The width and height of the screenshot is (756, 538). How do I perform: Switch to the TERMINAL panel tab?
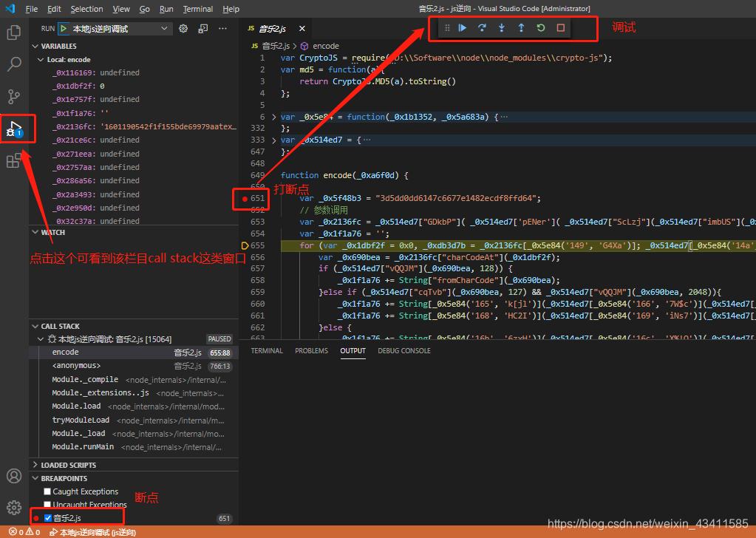[267, 351]
